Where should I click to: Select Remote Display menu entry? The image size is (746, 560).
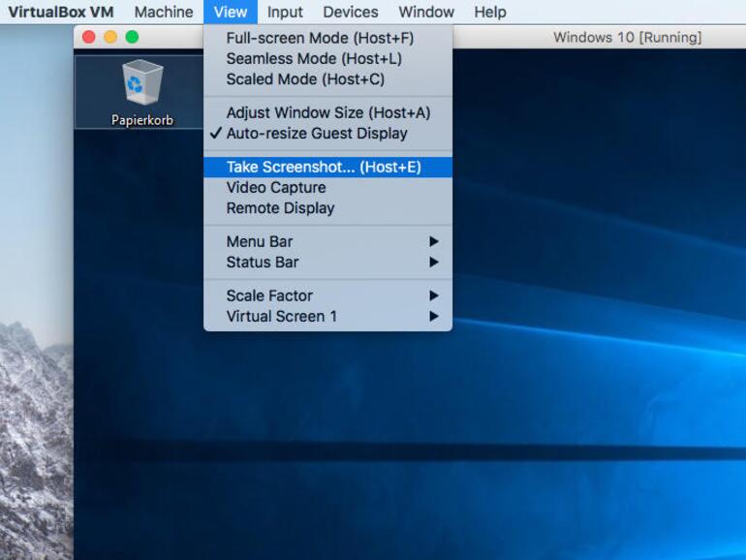point(327,208)
